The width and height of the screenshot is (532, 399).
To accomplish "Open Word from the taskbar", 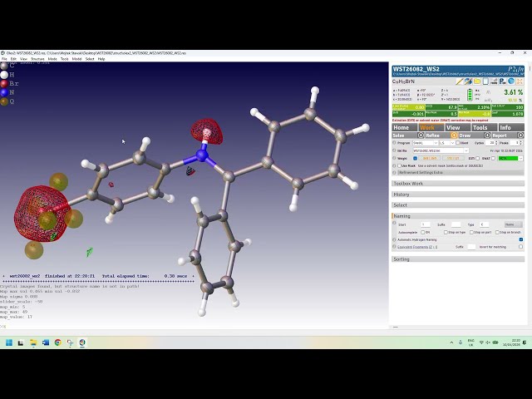I will 46,342.
